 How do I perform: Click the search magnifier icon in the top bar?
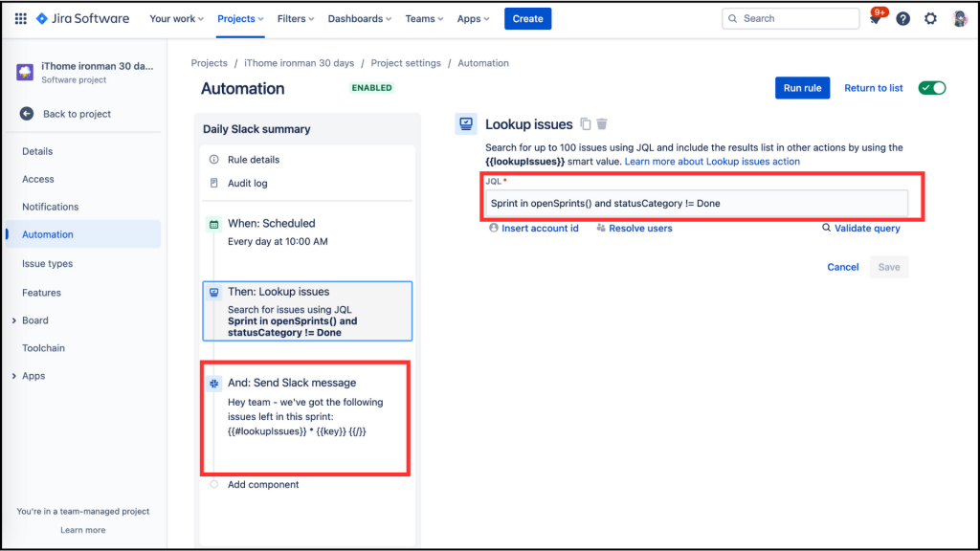732,19
